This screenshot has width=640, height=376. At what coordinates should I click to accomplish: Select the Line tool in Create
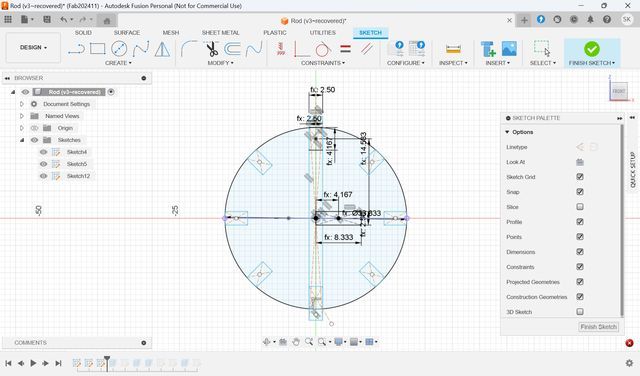pos(76,49)
